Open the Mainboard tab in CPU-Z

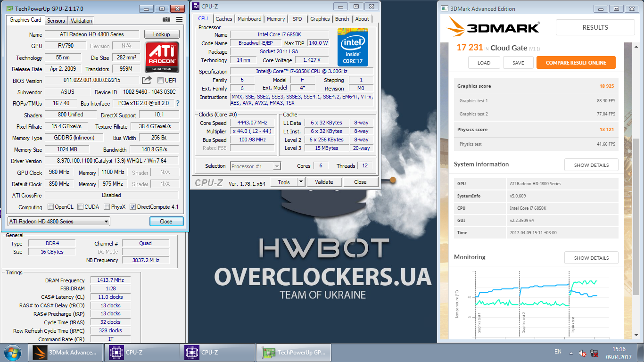249,19
